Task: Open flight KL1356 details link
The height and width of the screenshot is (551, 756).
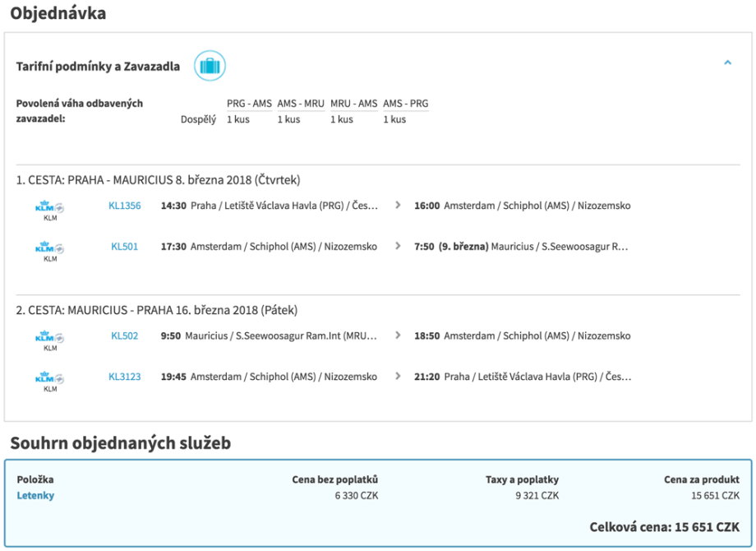Action: (x=125, y=206)
